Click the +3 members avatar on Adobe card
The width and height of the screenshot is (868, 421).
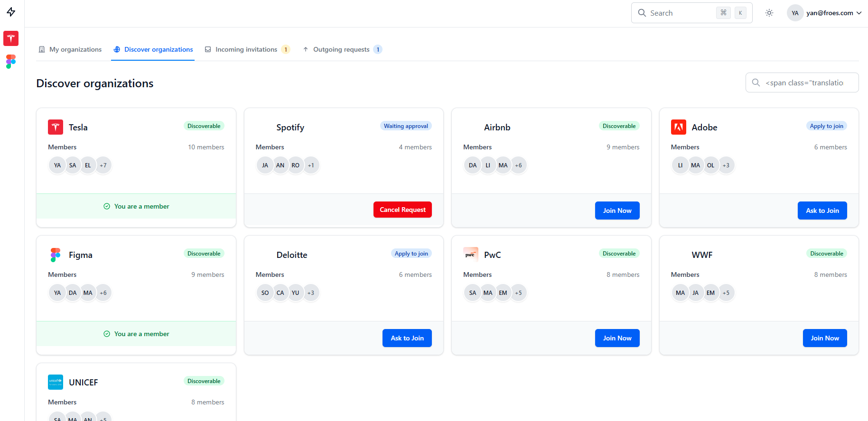coord(726,165)
